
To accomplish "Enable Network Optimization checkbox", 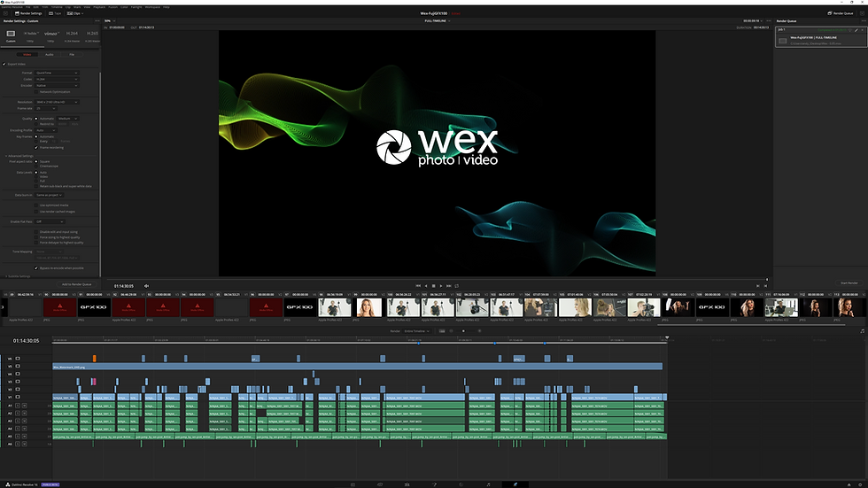I will point(36,92).
